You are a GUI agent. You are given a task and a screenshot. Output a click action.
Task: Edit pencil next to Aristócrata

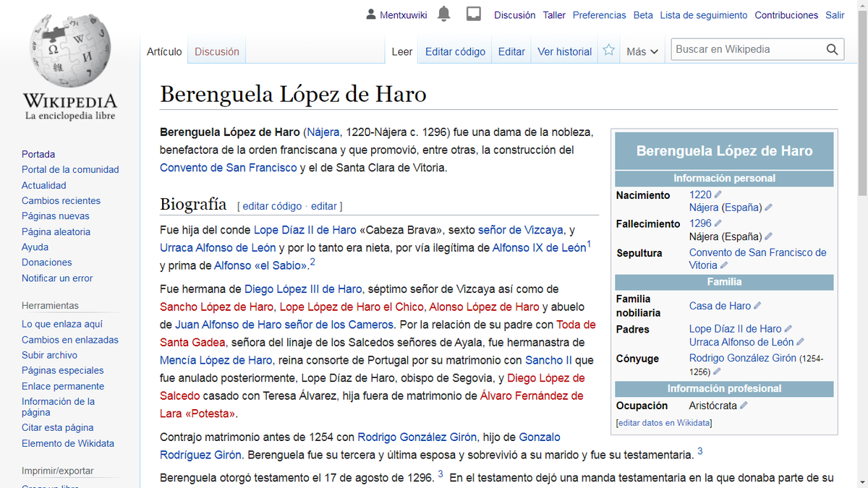[744, 406]
